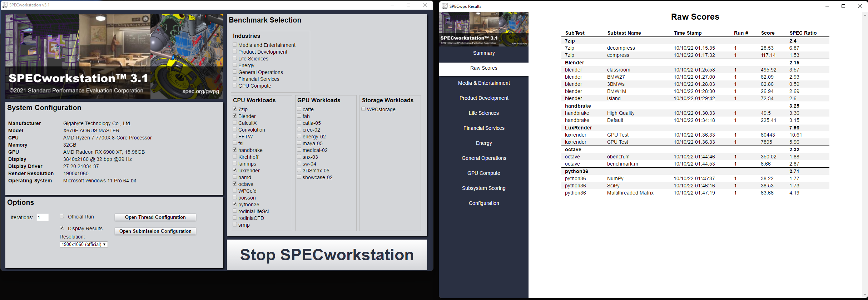The image size is (868, 300).
Task: Uncheck the luxrender workload
Action: [x=235, y=170]
